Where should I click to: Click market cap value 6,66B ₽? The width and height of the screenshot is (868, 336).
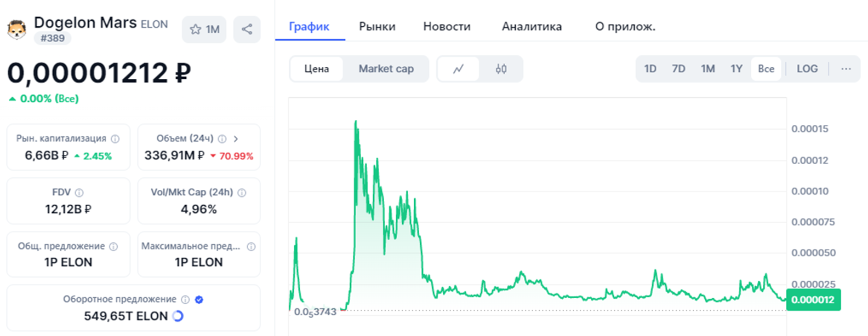point(47,156)
